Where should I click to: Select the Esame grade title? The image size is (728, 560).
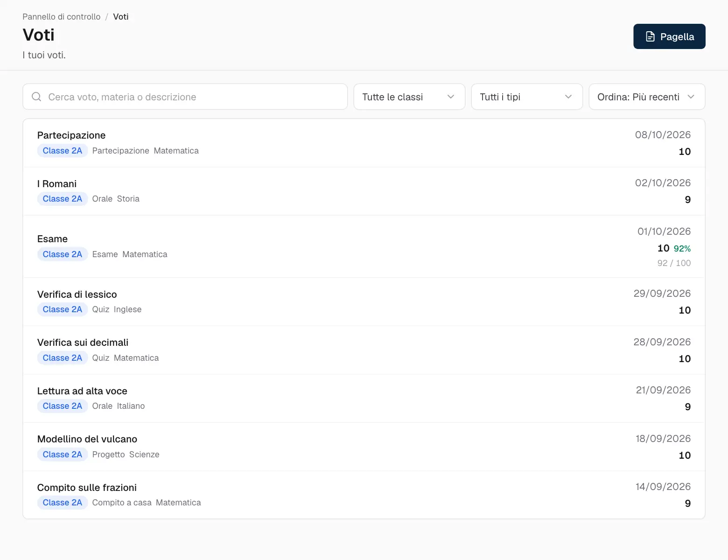52,239
